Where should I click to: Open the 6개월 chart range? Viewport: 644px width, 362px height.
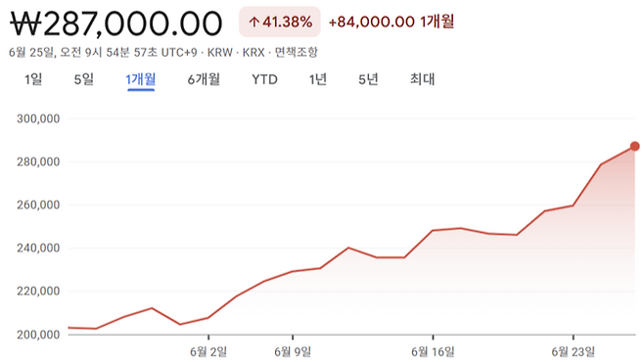pos(204,79)
